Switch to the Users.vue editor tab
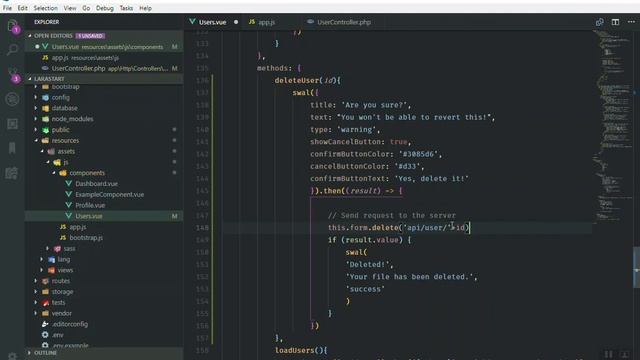Image resolution: width=640 pixels, height=360 pixels. point(212,22)
